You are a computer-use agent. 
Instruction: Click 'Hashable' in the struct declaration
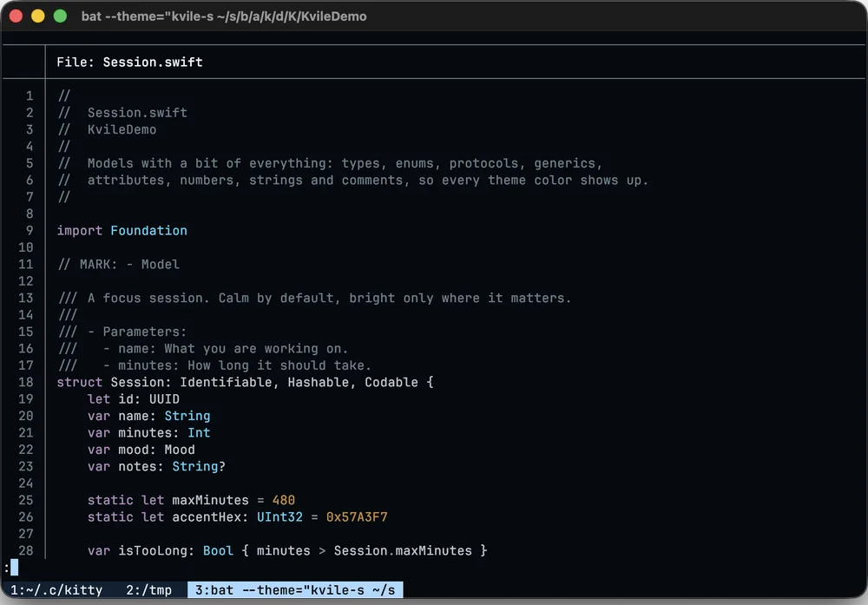(319, 383)
